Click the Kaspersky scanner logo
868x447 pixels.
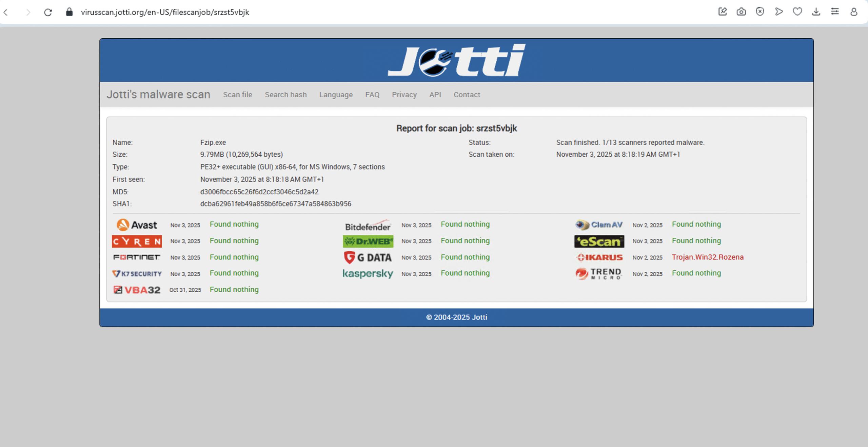368,273
